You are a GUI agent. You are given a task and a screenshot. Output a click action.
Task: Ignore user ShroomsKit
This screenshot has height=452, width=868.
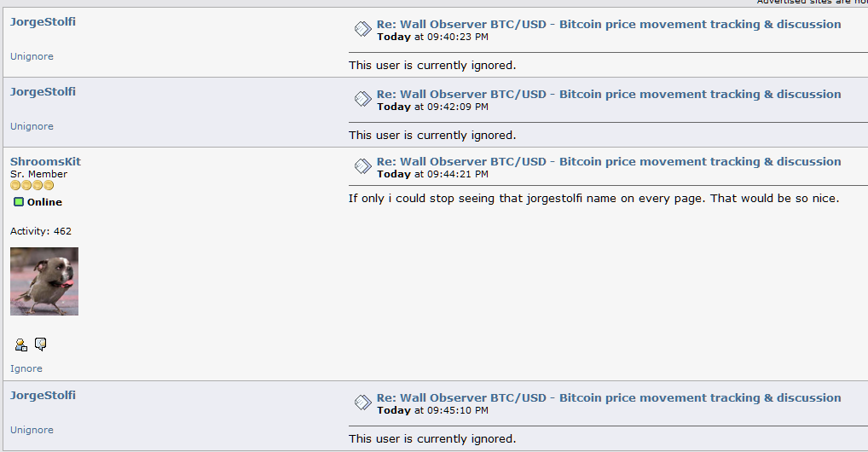click(x=26, y=368)
